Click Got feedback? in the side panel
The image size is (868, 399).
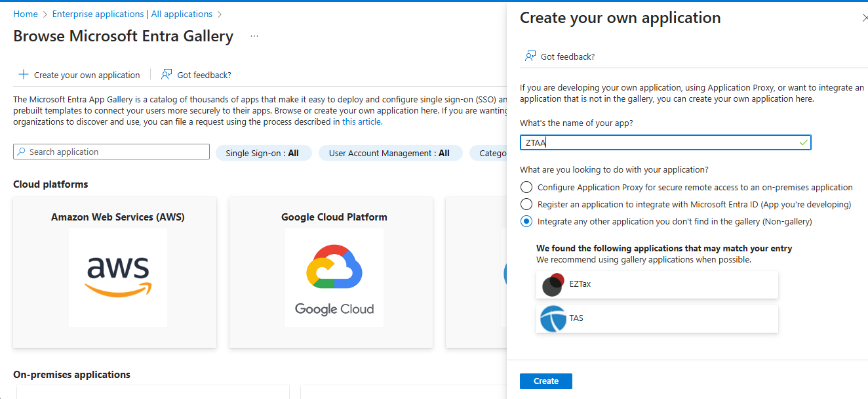[x=560, y=56]
